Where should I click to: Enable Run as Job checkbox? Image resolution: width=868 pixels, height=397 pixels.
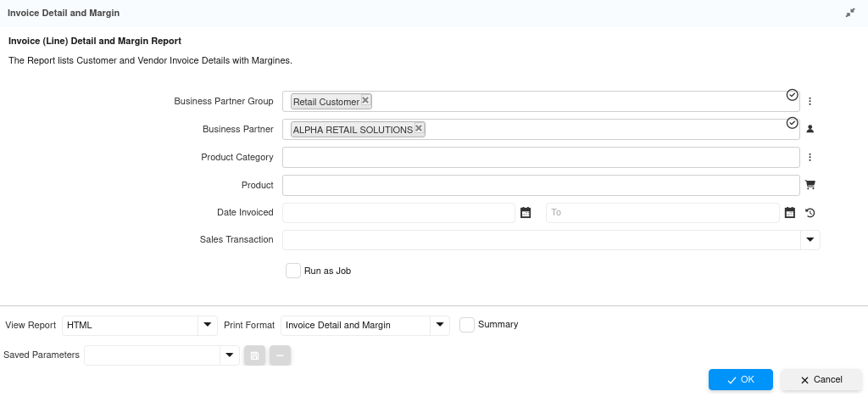click(293, 271)
